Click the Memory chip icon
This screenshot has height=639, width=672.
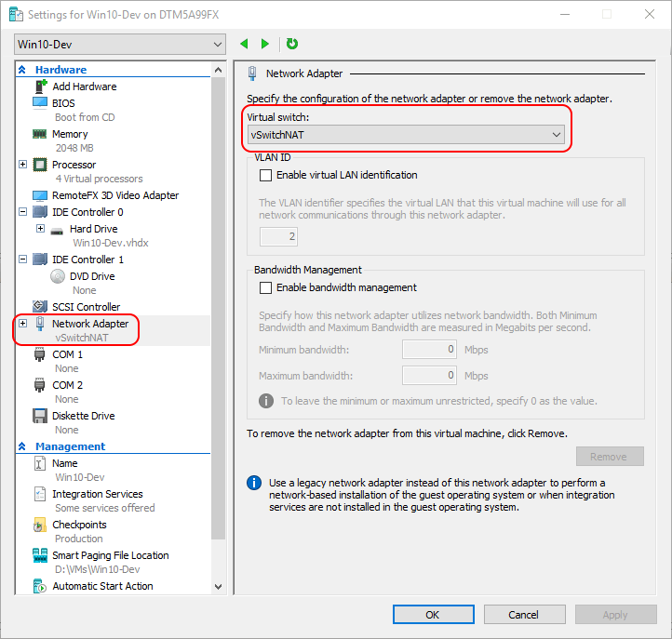(x=39, y=134)
